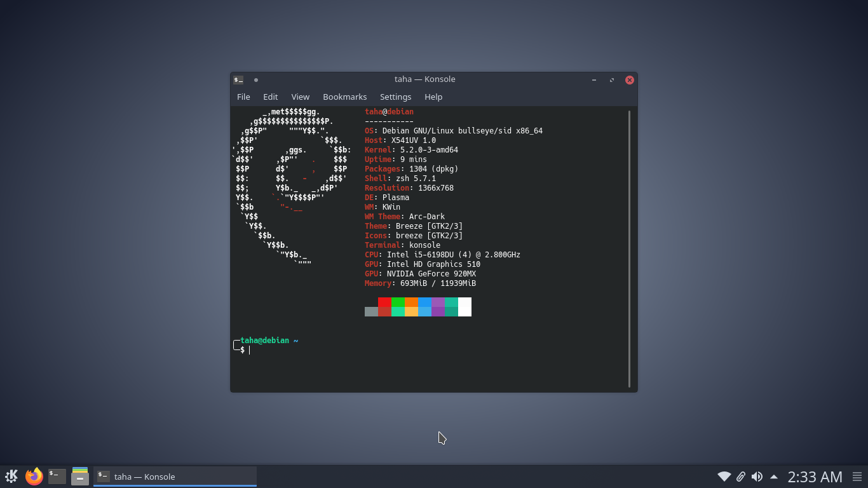Click the gray block in the neofetch palette

tap(371, 311)
